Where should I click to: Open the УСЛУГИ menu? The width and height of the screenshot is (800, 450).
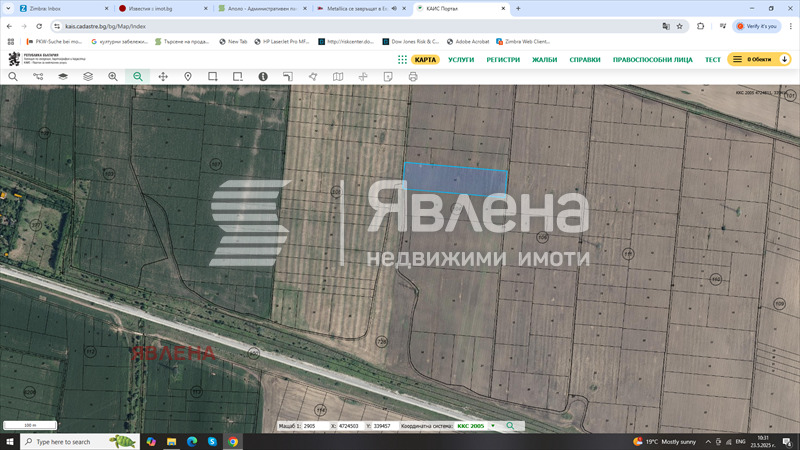(461, 59)
